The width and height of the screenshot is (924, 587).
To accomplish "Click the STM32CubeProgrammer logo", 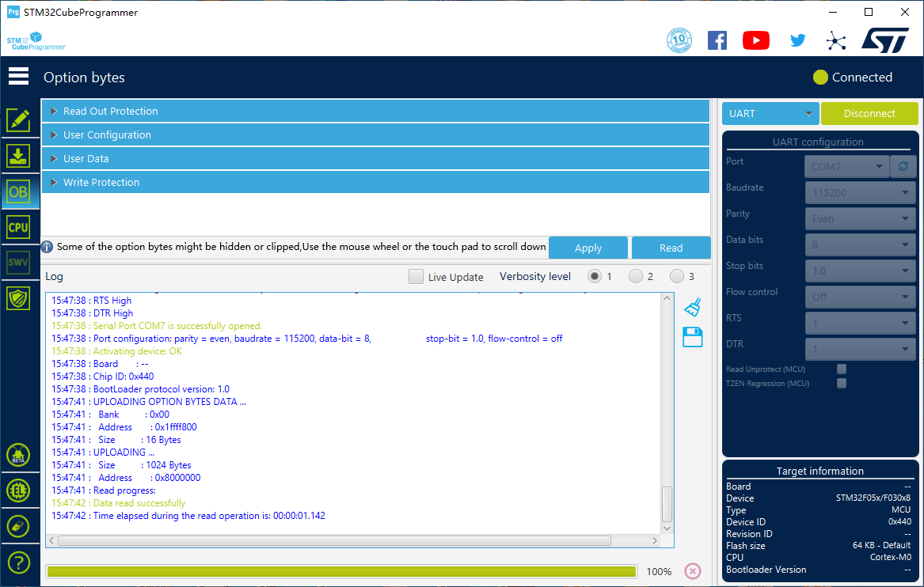I will pyautogui.click(x=36, y=41).
